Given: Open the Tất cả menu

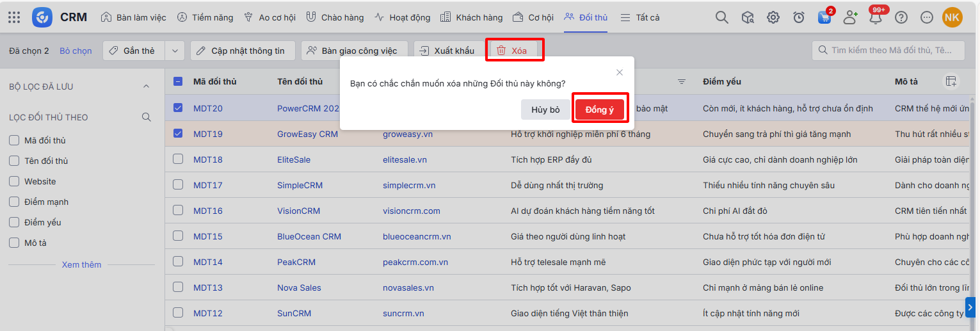Looking at the screenshot, I should (x=640, y=17).
